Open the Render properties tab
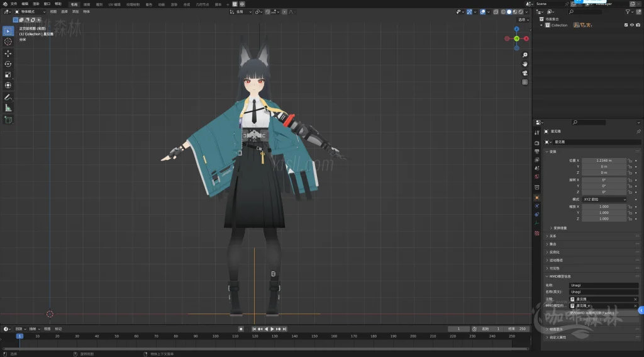Image resolution: width=644 pixels, height=357 pixels. 537,143
